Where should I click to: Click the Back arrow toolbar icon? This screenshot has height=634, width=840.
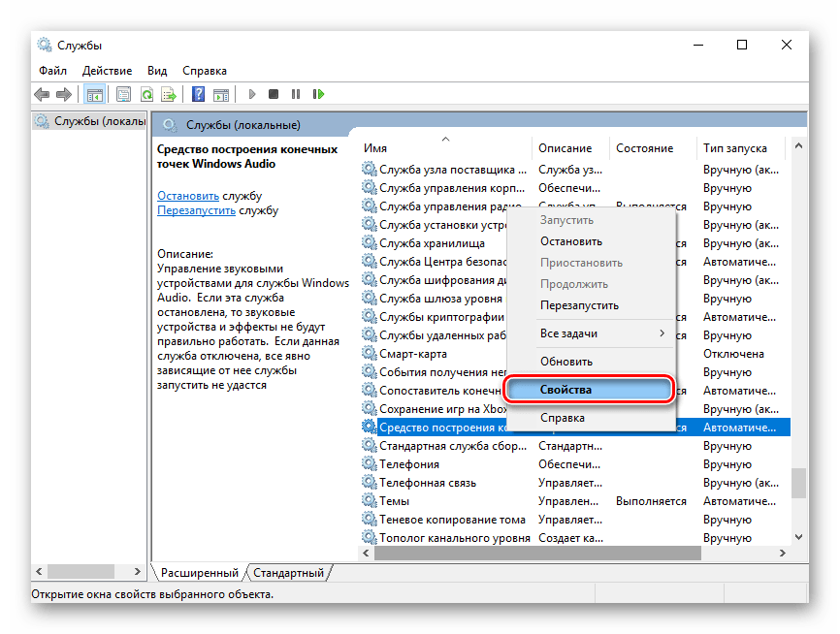click(42, 95)
